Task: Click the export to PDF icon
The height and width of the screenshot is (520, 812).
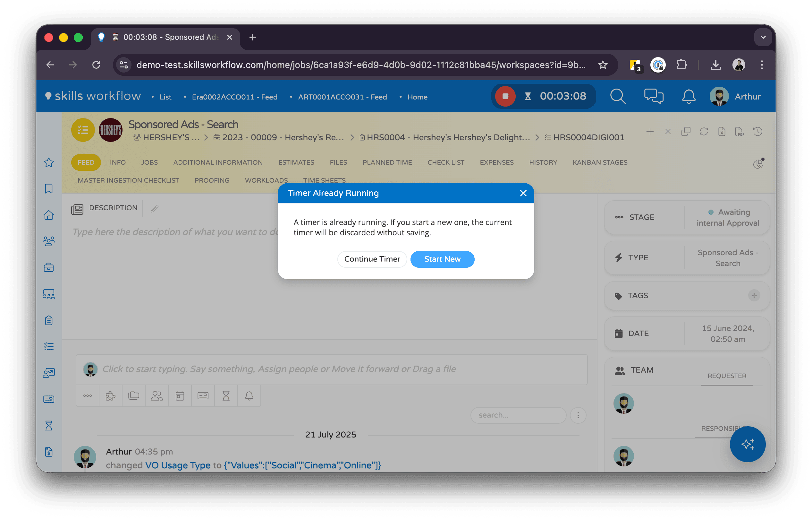Action: click(x=739, y=131)
